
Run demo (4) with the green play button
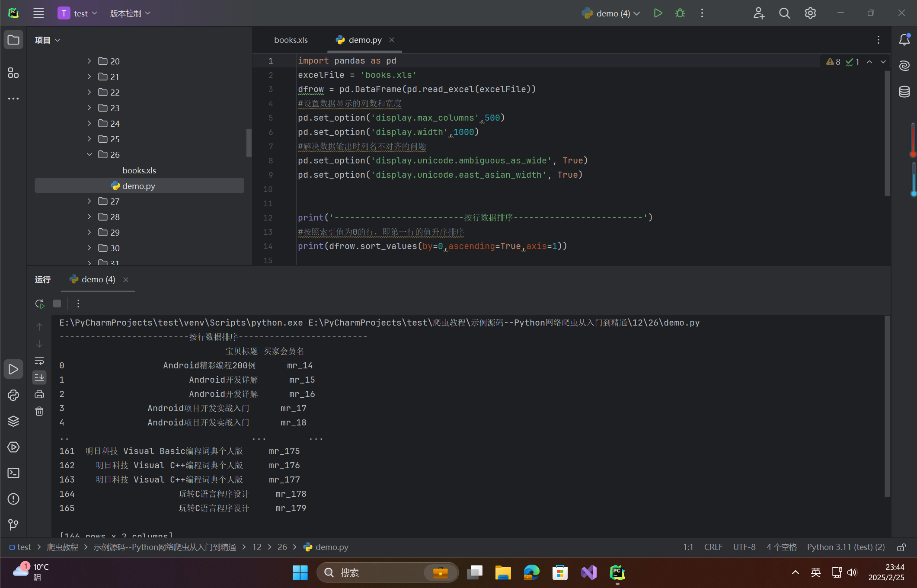[x=658, y=13]
